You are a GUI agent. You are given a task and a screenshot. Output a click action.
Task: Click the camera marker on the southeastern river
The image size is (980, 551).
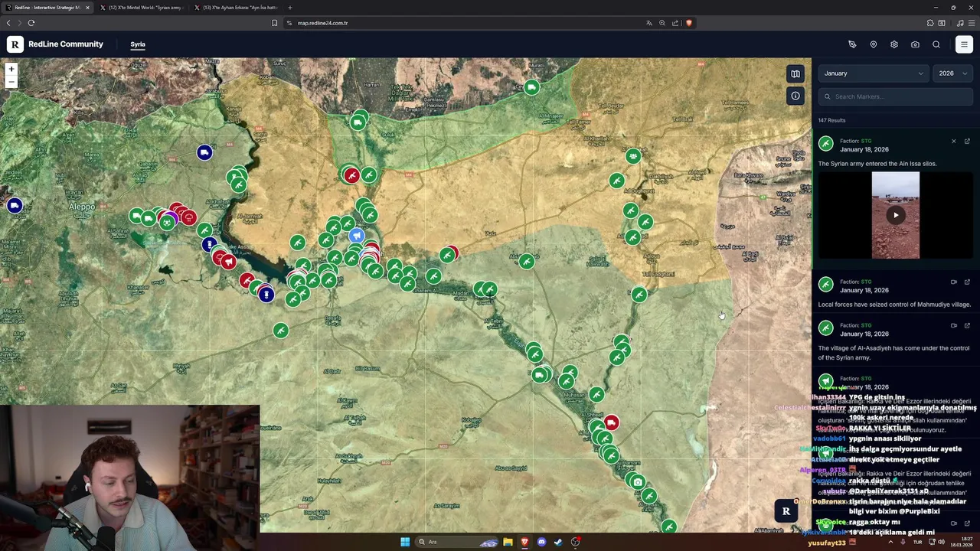click(638, 482)
